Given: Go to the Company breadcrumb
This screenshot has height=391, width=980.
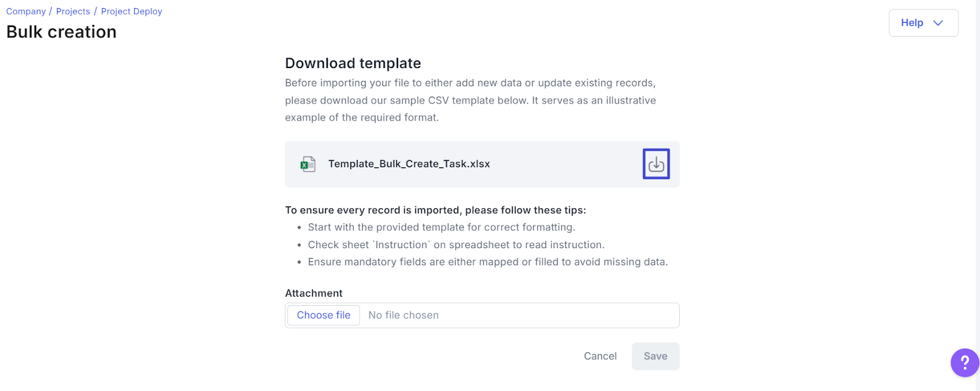Looking at the screenshot, I should coord(26,12).
